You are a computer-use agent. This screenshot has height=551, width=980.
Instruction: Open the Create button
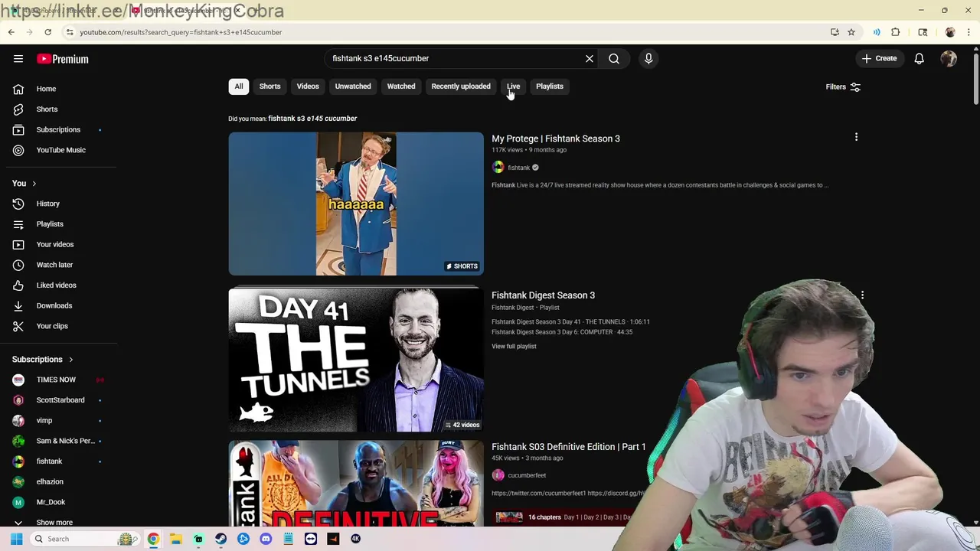pos(879,58)
